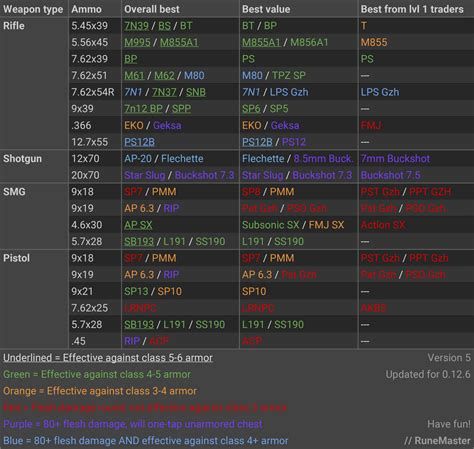Click the underlined '7N39' round
The height and width of the screenshot is (449, 474).
point(136,26)
